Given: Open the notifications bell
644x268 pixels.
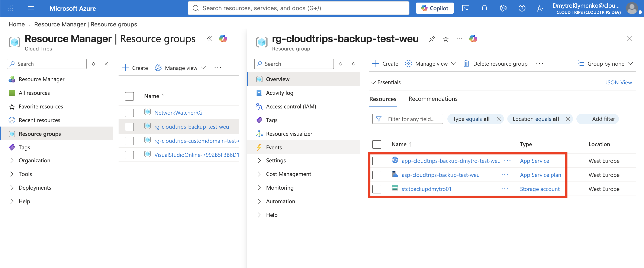Looking at the screenshot, I should (x=484, y=8).
